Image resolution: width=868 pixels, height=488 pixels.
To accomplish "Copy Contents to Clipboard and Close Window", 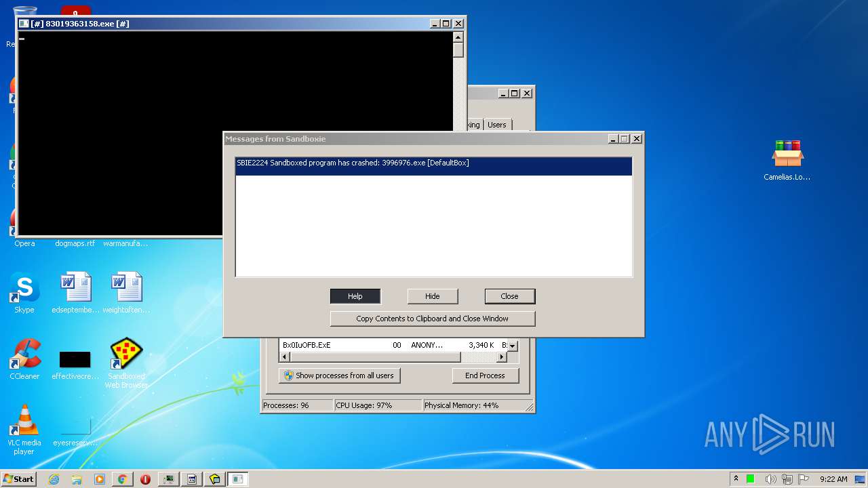I will 433,319.
